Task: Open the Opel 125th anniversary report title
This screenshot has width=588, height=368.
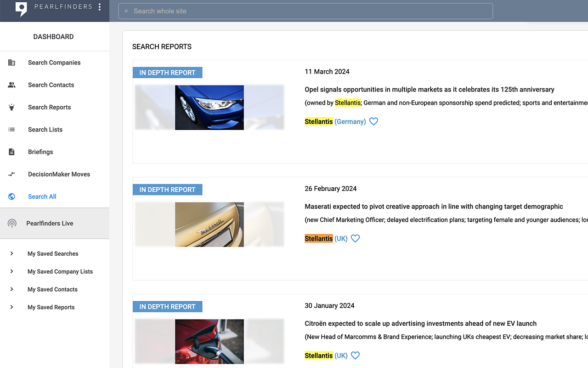Action: click(x=430, y=90)
